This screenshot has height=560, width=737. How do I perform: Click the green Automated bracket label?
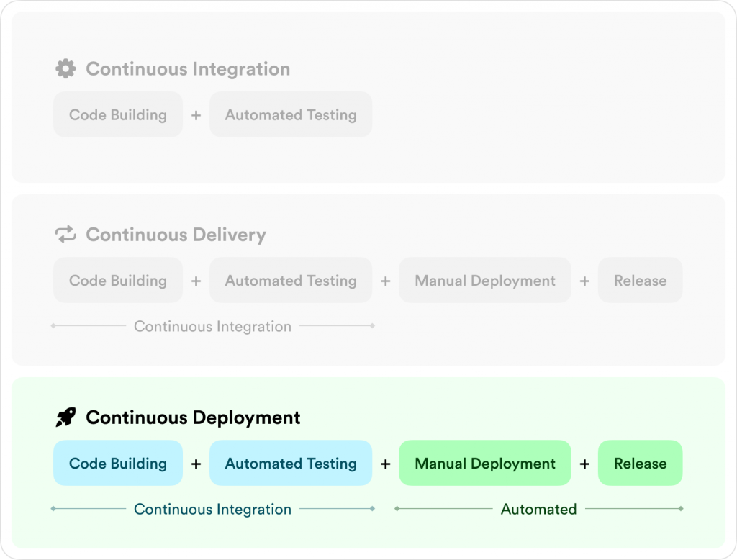[x=538, y=509]
